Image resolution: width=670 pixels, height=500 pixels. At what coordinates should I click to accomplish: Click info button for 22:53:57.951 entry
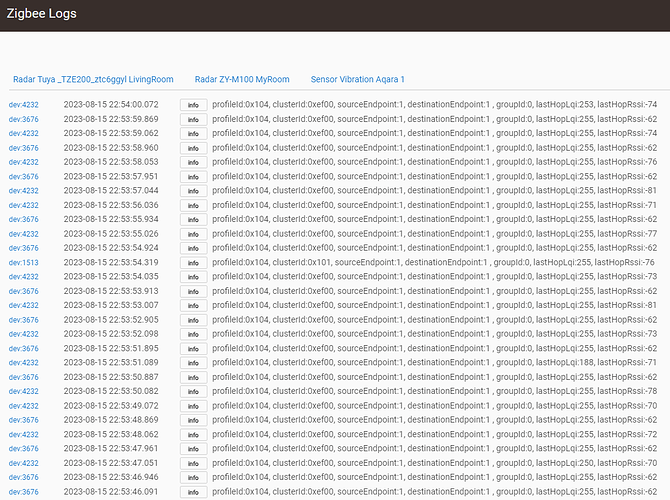point(194,177)
